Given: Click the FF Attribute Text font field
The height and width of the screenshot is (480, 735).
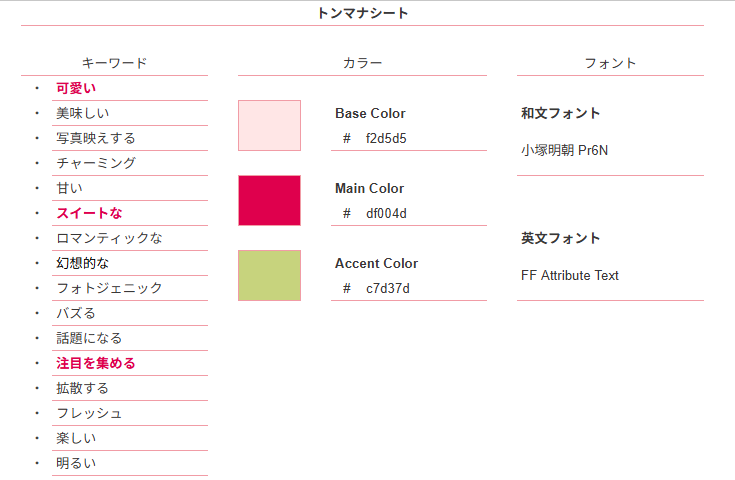Looking at the screenshot, I should [x=570, y=275].
